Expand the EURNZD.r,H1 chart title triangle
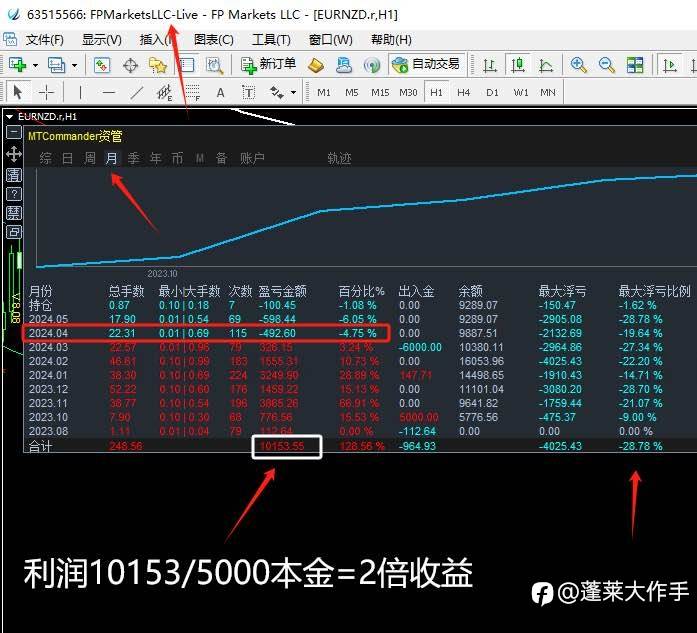The image size is (697, 633). 9,117
